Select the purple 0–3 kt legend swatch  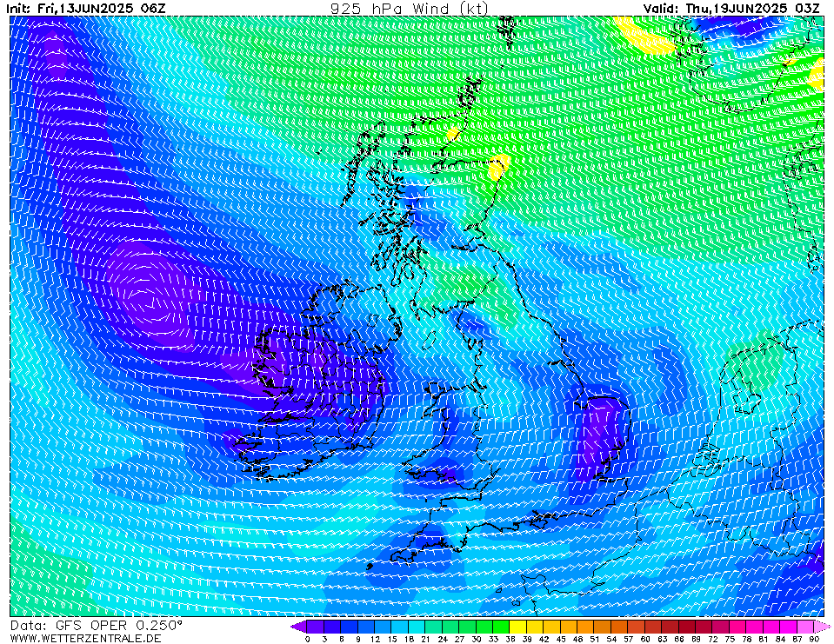[316, 627]
